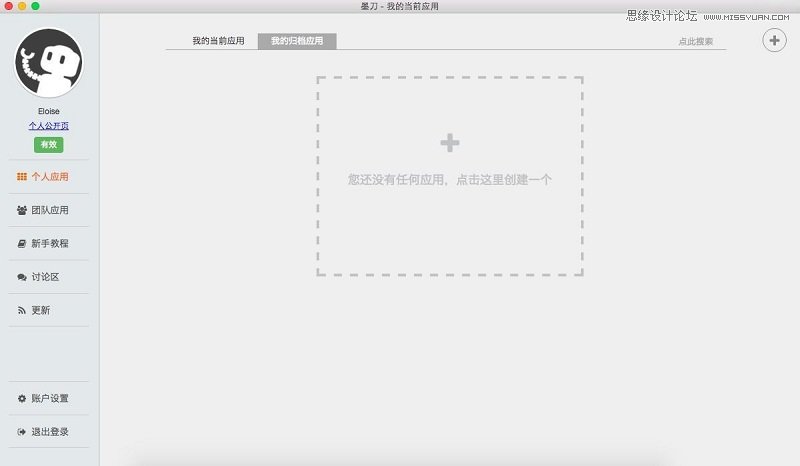Click the Eloise username label

point(48,111)
